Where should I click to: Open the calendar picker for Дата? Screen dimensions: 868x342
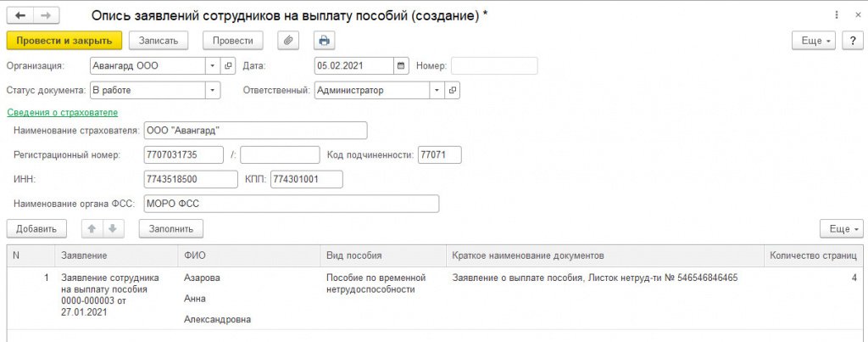[402, 66]
